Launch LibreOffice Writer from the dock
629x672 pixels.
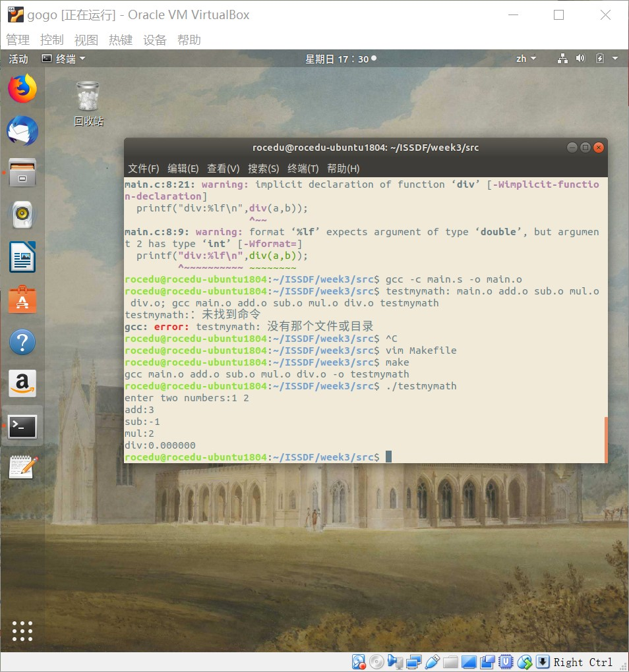[x=22, y=257]
